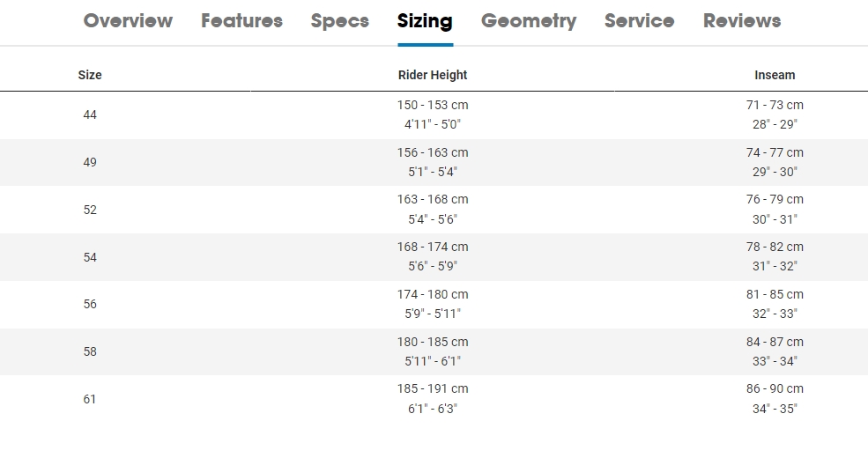
Task: Choose the size 54 row
Action: [x=90, y=257]
